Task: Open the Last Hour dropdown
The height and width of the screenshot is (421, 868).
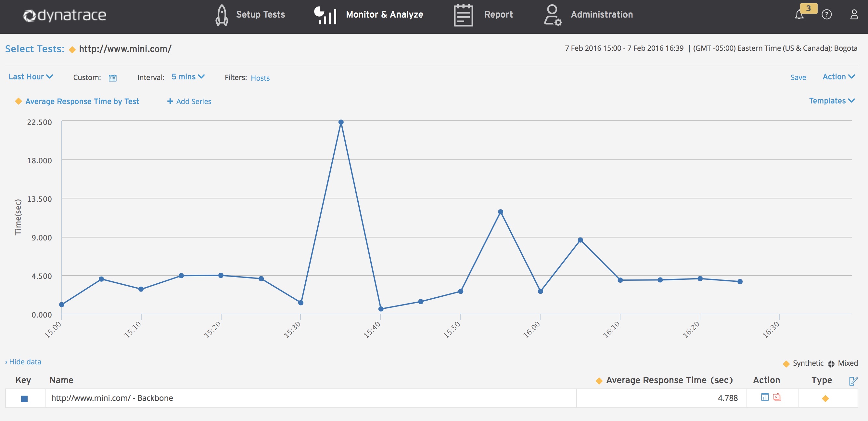Action: (30, 76)
